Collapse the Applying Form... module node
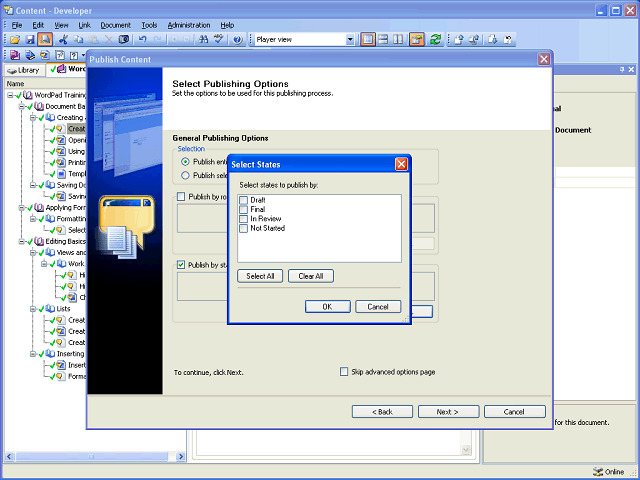This screenshot has width=640, height=480. (22, 208)
